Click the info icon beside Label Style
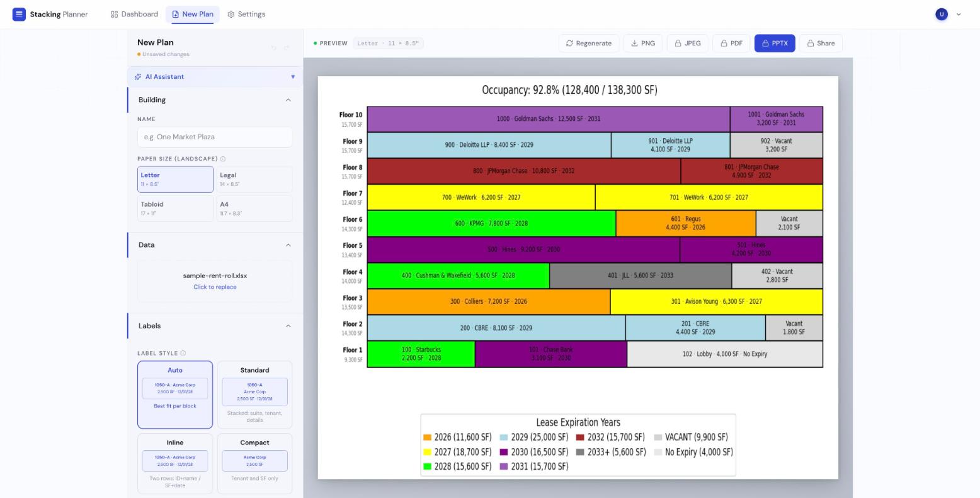 pyautogui.click(x=183, y=353)
